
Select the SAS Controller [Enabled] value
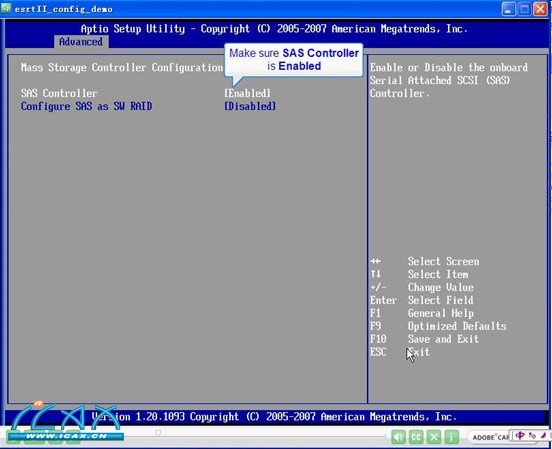click(247, 93)
